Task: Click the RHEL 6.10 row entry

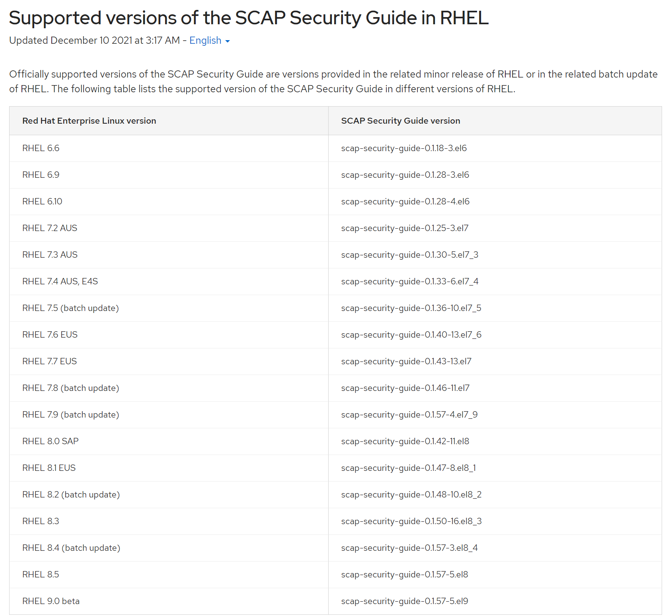Action: tap(42, 201)
